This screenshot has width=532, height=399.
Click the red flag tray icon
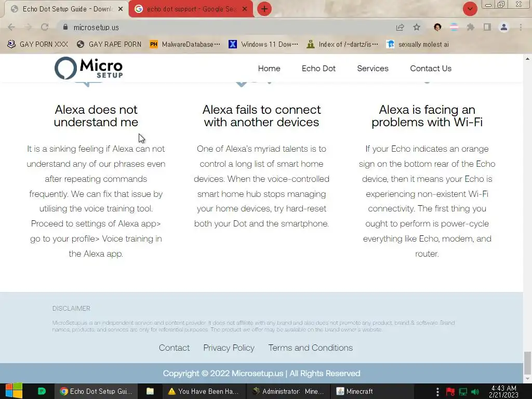pos(450,392)
